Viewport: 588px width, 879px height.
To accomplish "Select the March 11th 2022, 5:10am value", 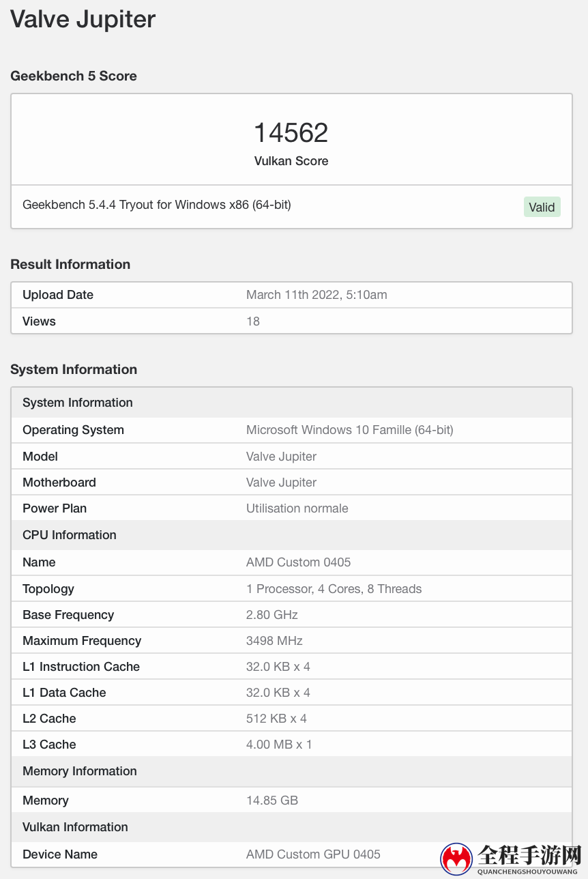I will point(317,295).
